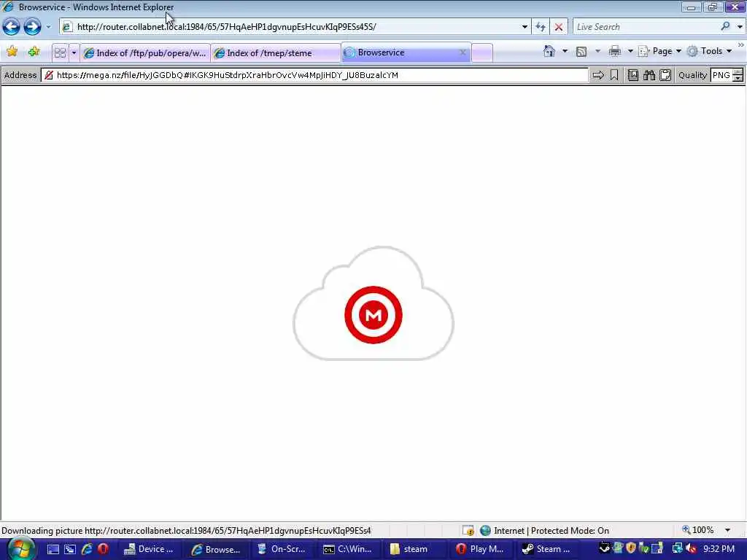Click the network tray icon
The image size is (747, 560).
[x=676, y=549]
